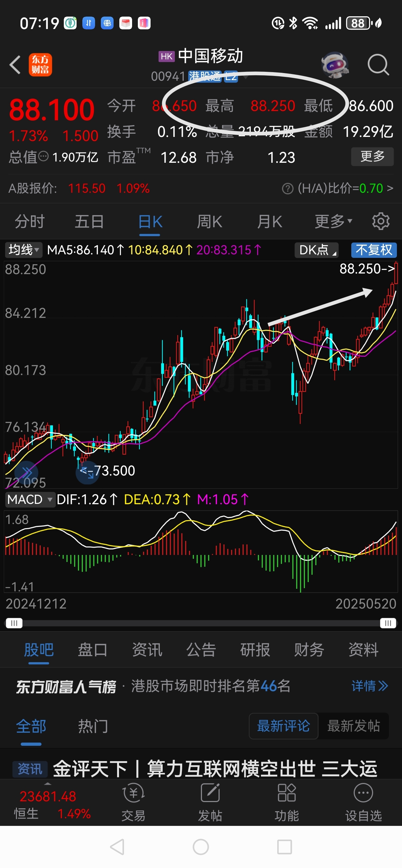The width and height of the screenshot is (402, 868).
Task: Tap 设自选 add to watchlist icon
Action: 363,802
